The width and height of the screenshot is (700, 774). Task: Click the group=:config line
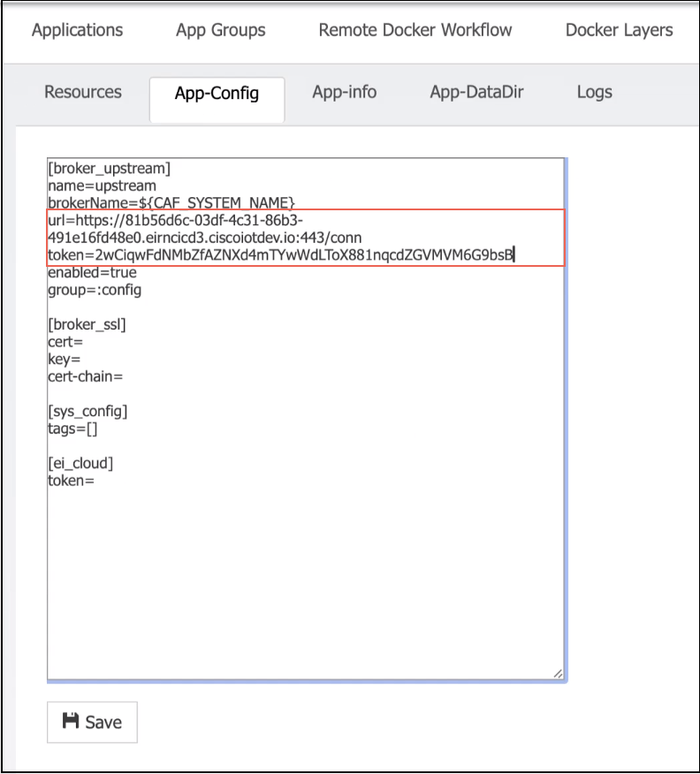95,290
